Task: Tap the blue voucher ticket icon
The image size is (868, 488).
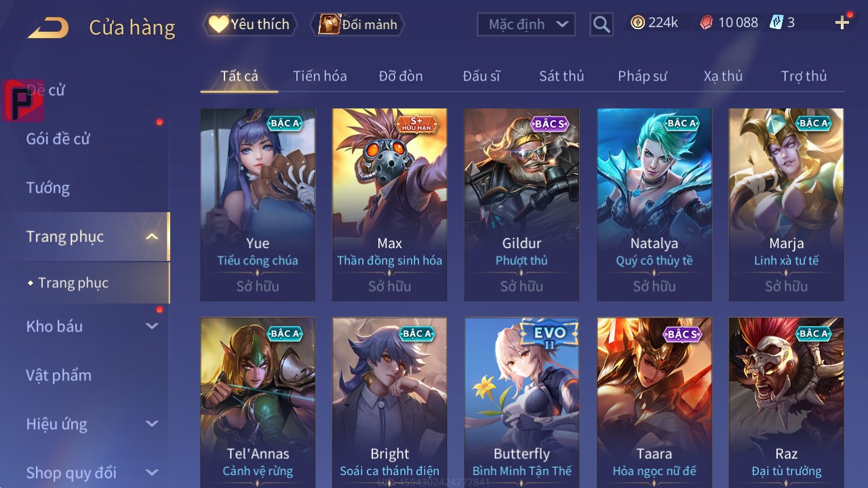Action: 776,22
